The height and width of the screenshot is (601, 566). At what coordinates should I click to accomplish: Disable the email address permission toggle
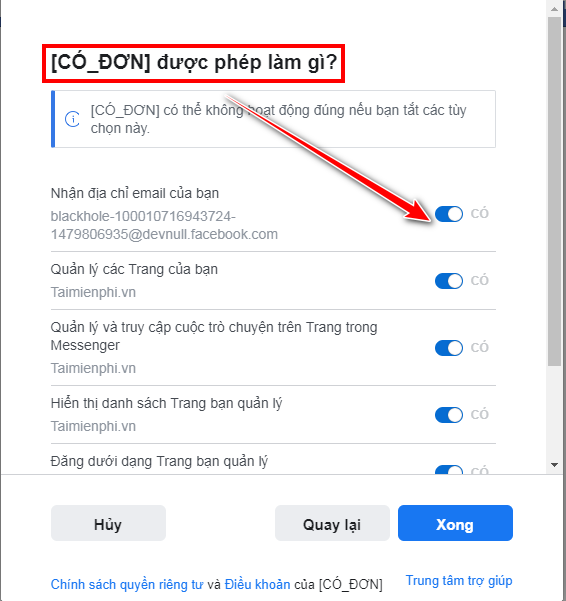pyautogui.click(x=449, y=214)
